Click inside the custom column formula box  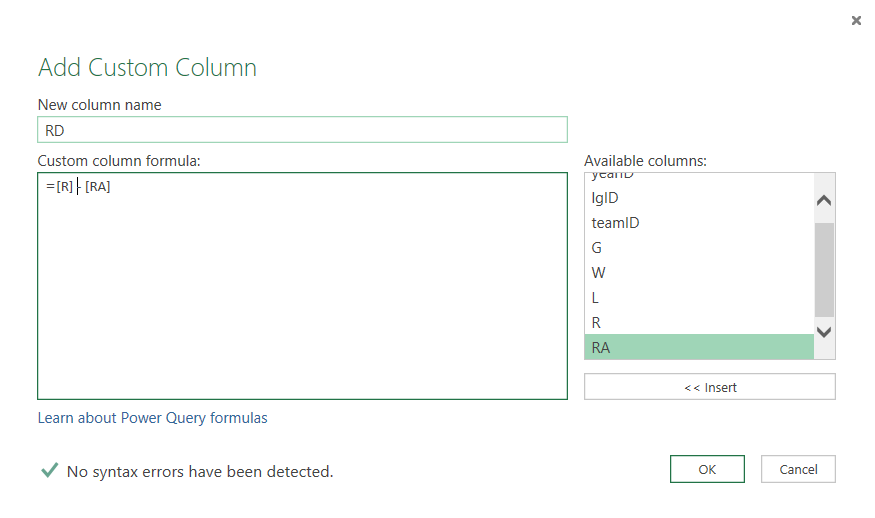pos(302,290)
